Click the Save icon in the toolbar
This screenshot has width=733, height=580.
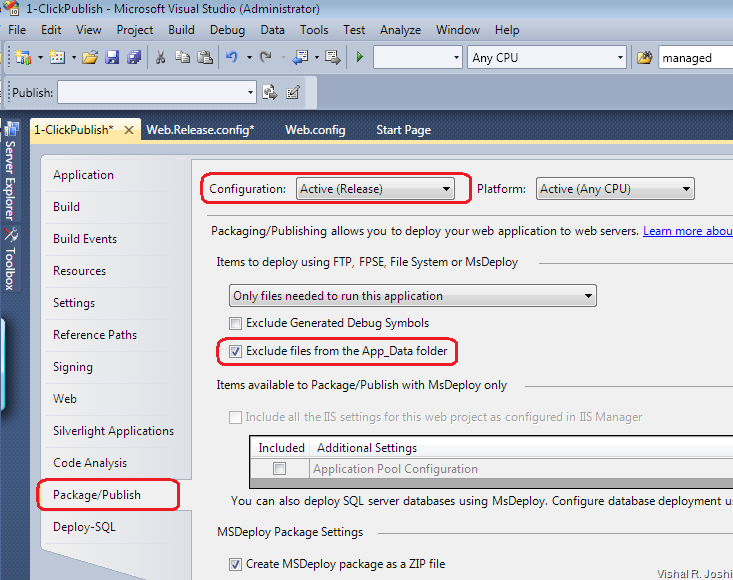[x=112, y=58]
